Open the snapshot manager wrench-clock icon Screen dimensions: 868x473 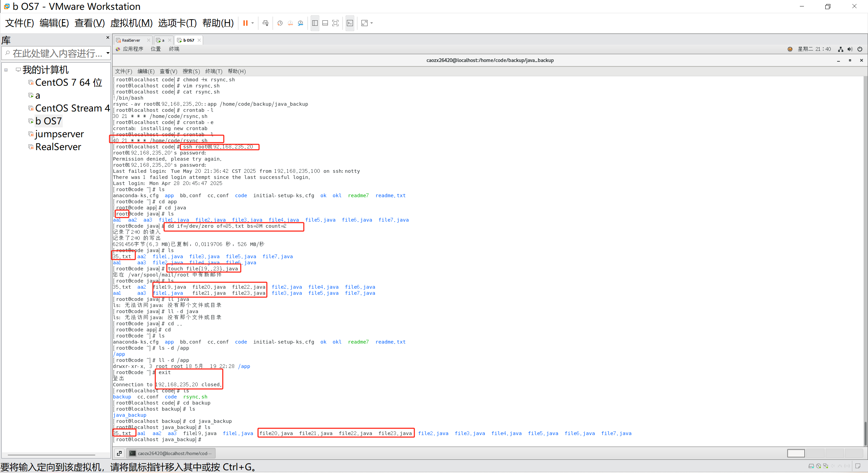[300, 23]
